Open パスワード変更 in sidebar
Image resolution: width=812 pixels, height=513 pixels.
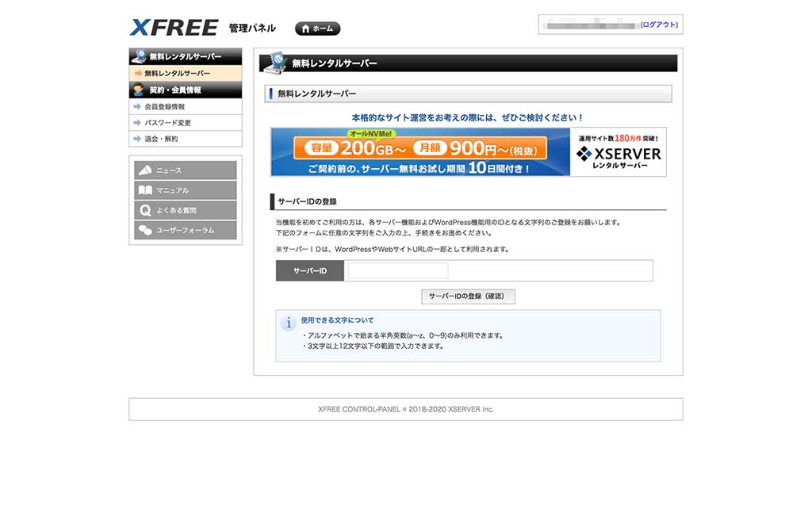tap(186, 123)
